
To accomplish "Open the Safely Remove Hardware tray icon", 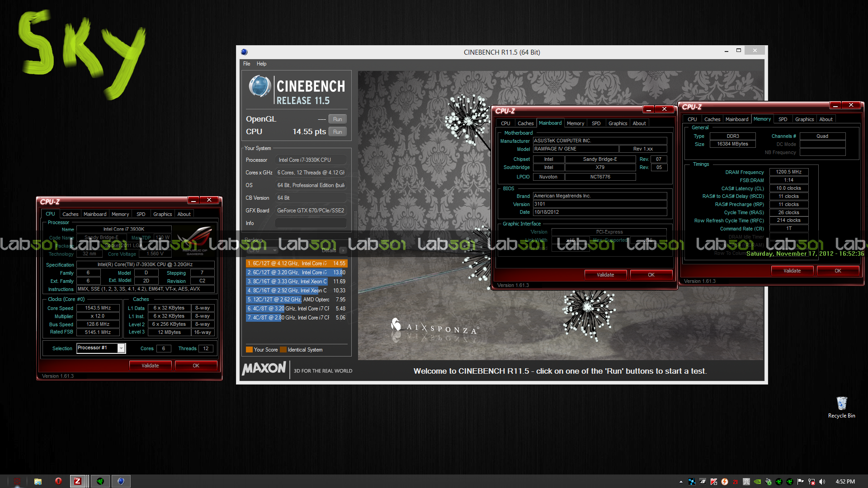I will pyautogui.click(x=768, y=482).
